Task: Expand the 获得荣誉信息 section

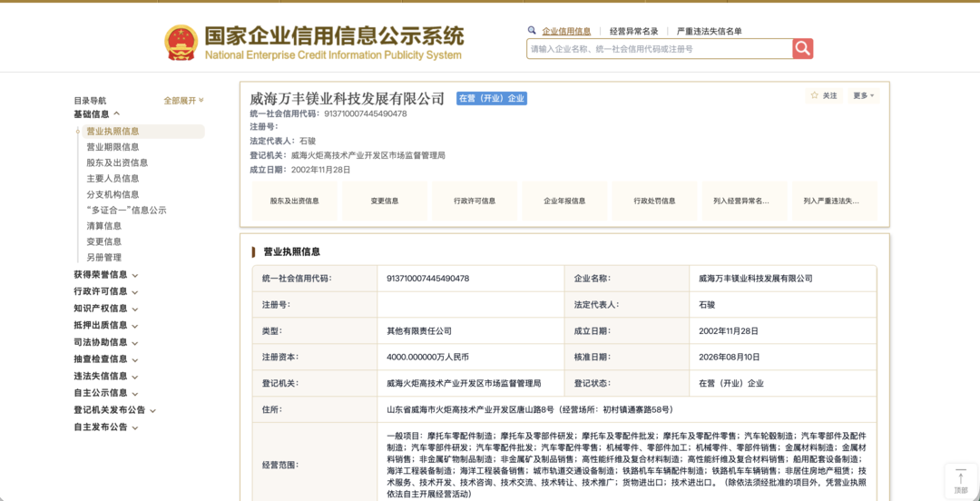Action: 105,274
